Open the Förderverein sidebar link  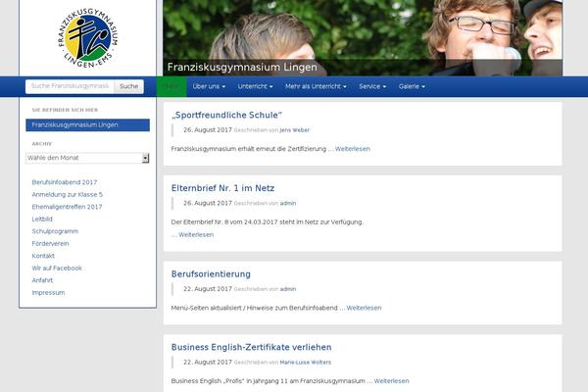tap(50, 244)
